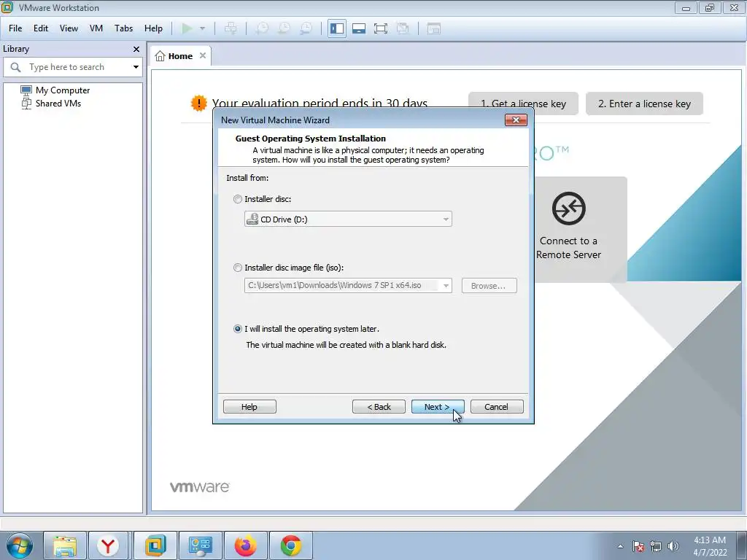The image size is (747, 560).
Task: Click the < Back button
Action: tap(379, 407)
